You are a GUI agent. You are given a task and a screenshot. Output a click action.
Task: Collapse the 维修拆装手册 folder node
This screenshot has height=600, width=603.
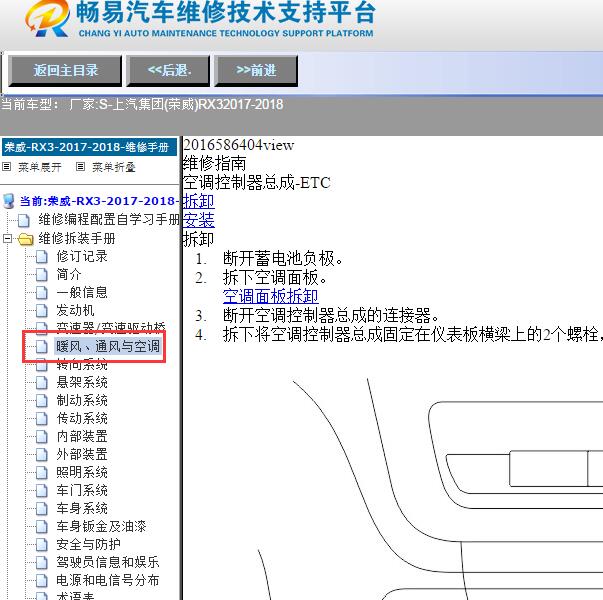[x=7, y=238]
